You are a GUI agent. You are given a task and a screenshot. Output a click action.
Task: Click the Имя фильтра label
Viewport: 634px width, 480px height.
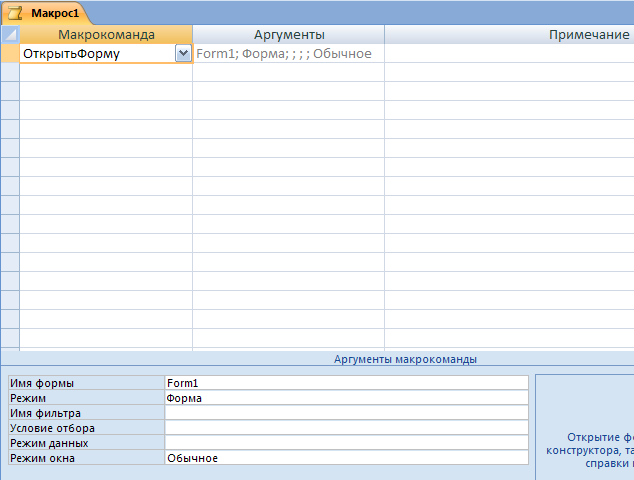[x=45, y=413]
